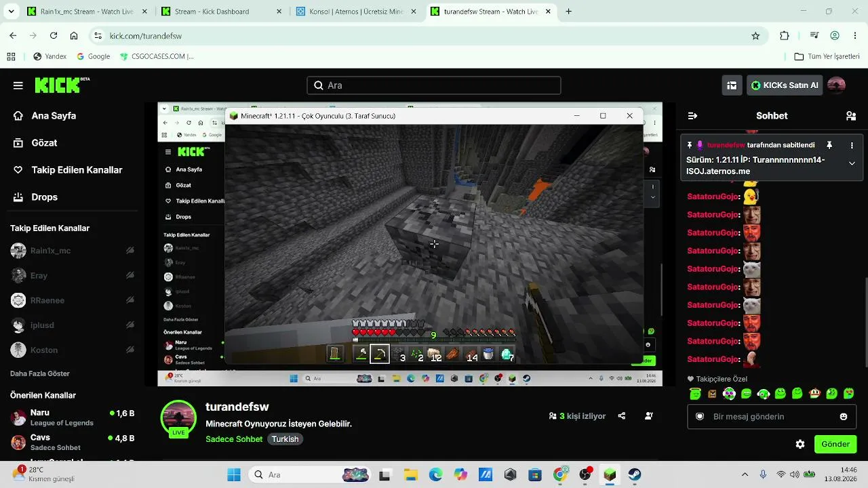Switch to Konsol Aternos browser tab

(x=355, y=12)
